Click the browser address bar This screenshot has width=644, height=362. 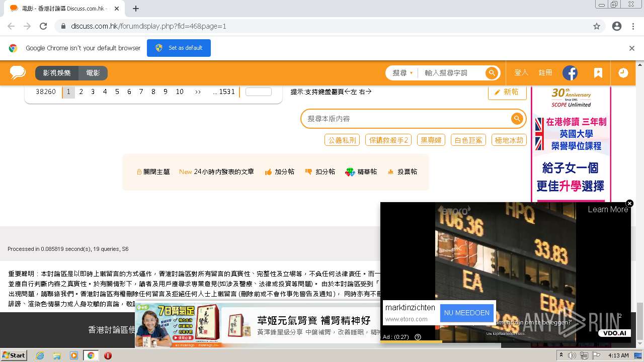pos(330,26)
